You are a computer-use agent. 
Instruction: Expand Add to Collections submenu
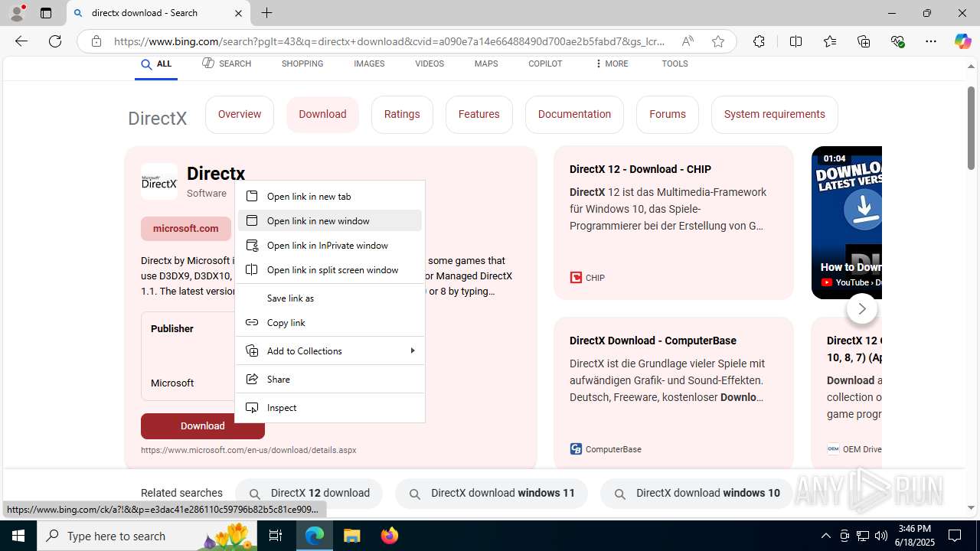coord(330,350)
